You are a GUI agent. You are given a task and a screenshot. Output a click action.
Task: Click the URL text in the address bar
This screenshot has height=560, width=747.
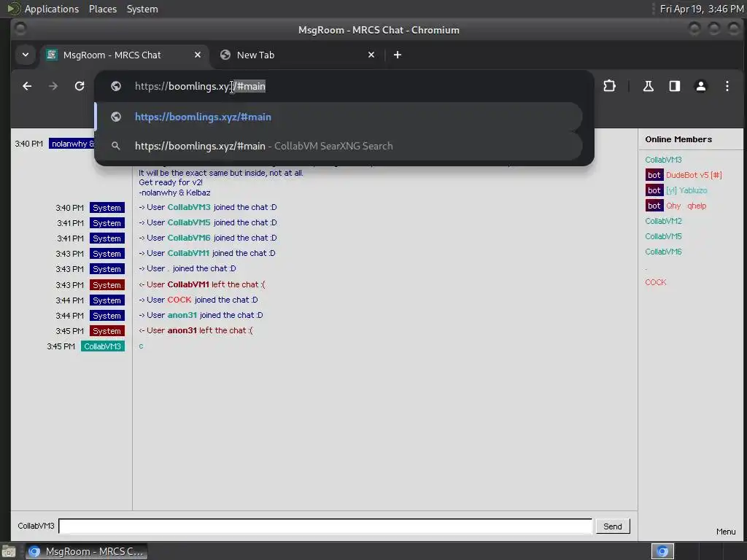pos(200,86)
